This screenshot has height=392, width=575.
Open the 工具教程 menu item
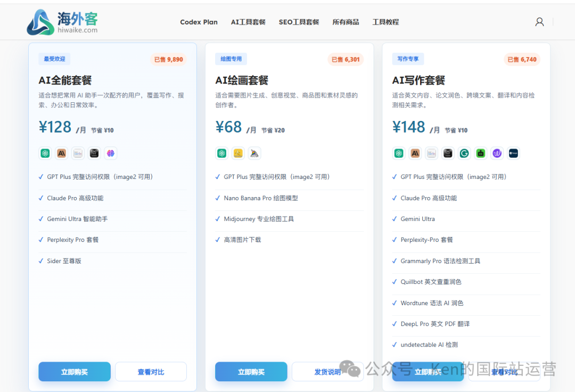pyautogui.click(x=386, y=22)
